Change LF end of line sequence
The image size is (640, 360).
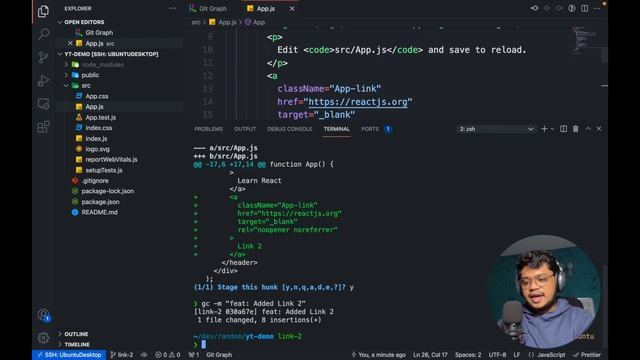pyautogui.click(x=517, y=355)
